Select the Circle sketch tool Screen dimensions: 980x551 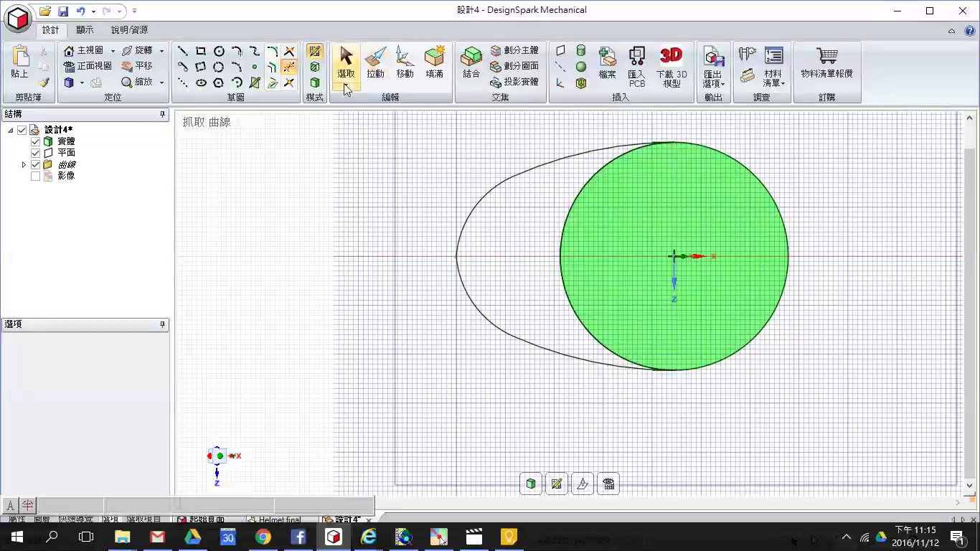point(219,51)
